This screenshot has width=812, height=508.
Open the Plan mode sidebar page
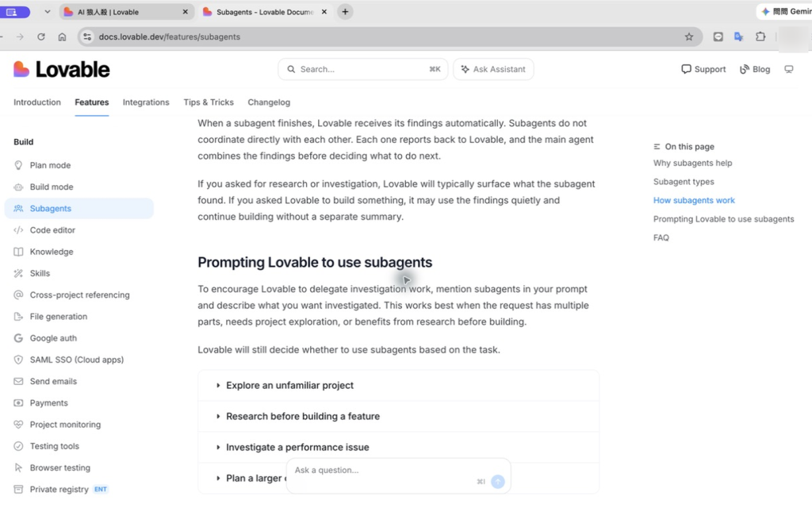coord(50,165)
